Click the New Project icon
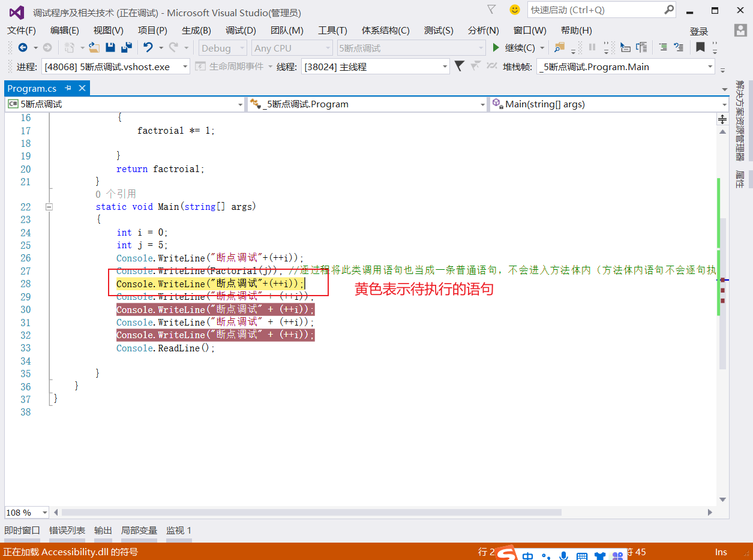This screenshot has height=560, width=753. 70,48
